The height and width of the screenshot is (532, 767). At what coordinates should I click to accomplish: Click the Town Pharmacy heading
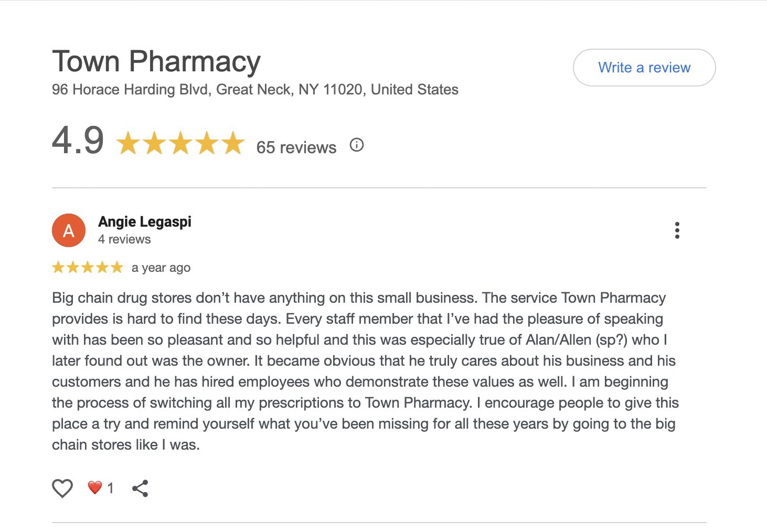point(156,61)
